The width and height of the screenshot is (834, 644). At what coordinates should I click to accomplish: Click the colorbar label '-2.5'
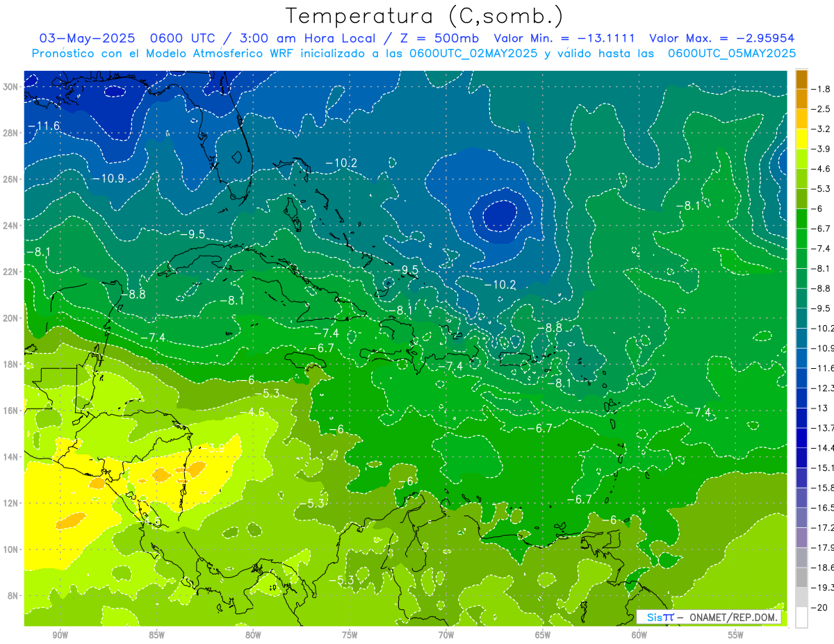tap(821, 109)
